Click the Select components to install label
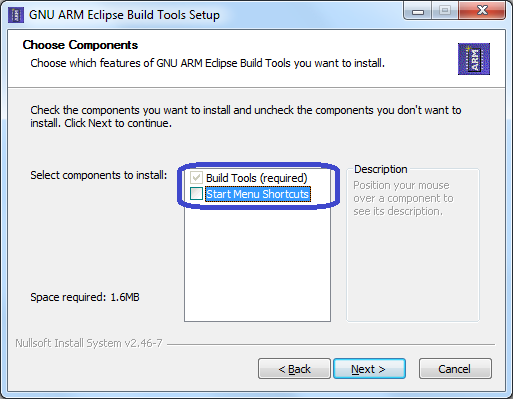The height and width of the screenshot is (399, 513). [99, 175]
